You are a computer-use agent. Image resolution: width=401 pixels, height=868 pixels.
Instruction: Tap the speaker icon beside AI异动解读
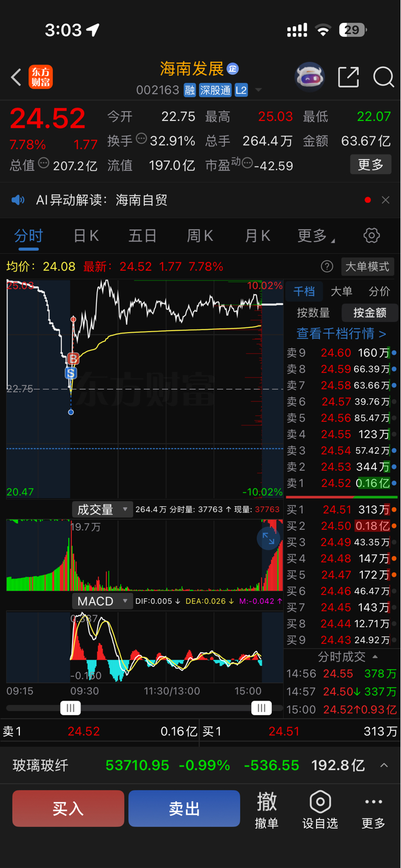click(x=18, y=200)
